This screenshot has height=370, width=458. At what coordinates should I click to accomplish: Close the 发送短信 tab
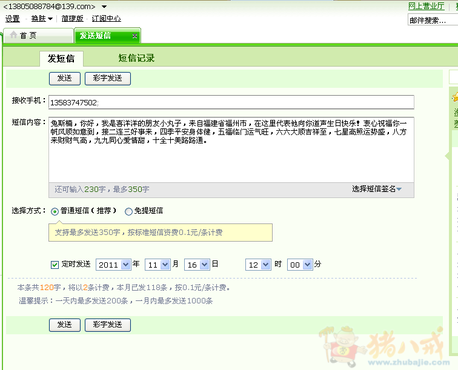click(135, 36)
